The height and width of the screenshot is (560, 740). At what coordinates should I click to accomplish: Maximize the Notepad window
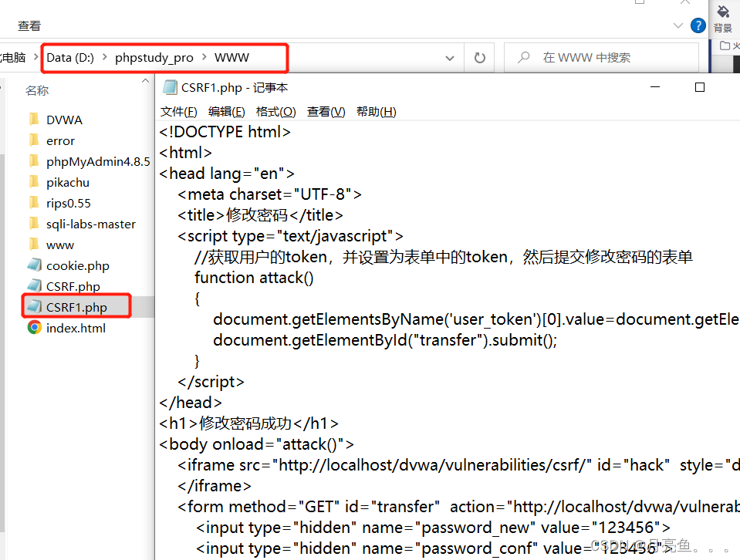700,87
